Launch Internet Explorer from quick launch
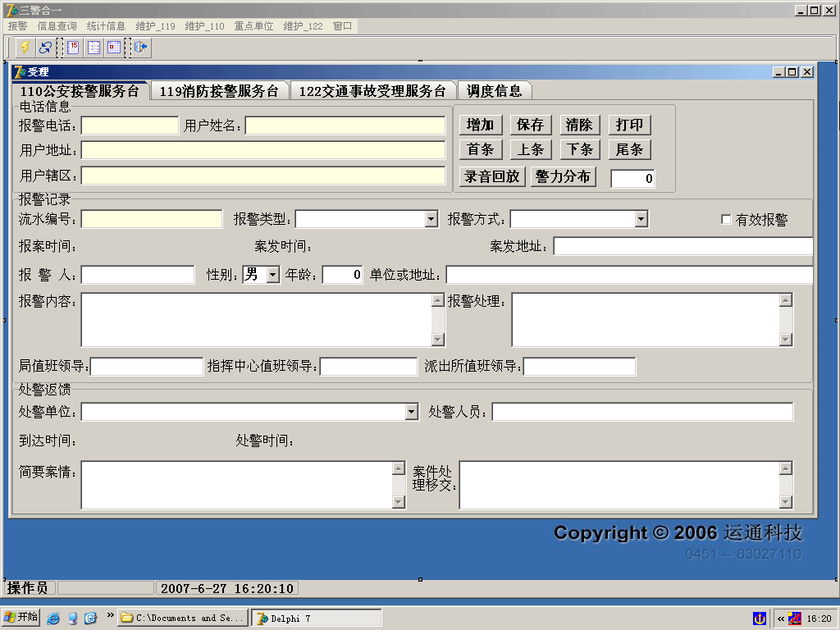This screenshot has height=630, width=840. point(53,619)
